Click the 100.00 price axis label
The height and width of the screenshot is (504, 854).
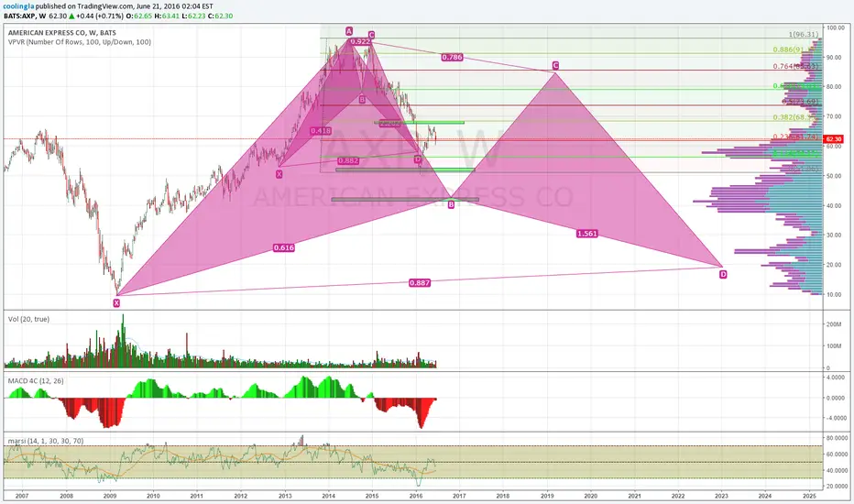(835, 27)
